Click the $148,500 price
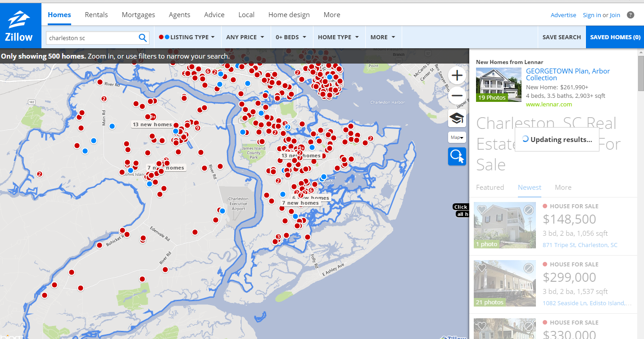Screen dimensions: 644x339 pos(569,220)
